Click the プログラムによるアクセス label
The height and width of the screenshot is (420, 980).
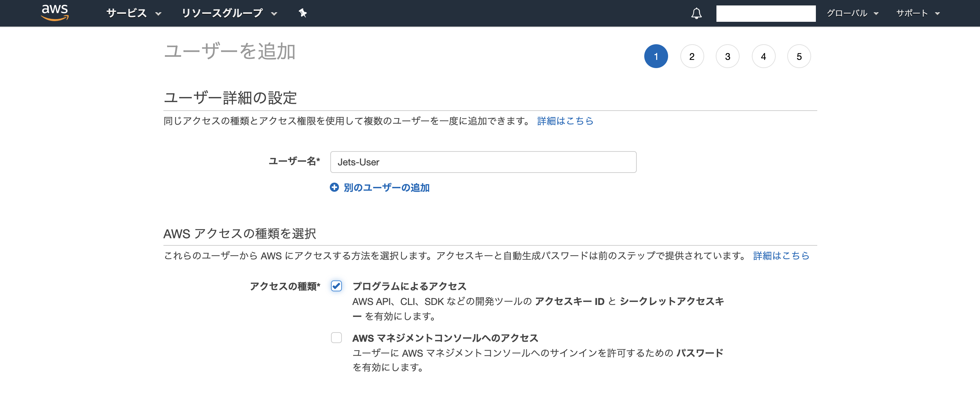coord(409,286)
